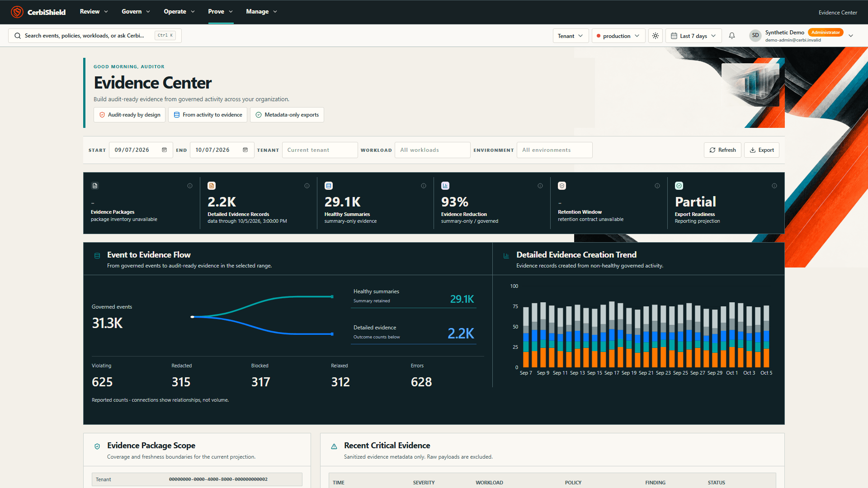Expand the user account menu chevron
868x488 pixels.
851,36
